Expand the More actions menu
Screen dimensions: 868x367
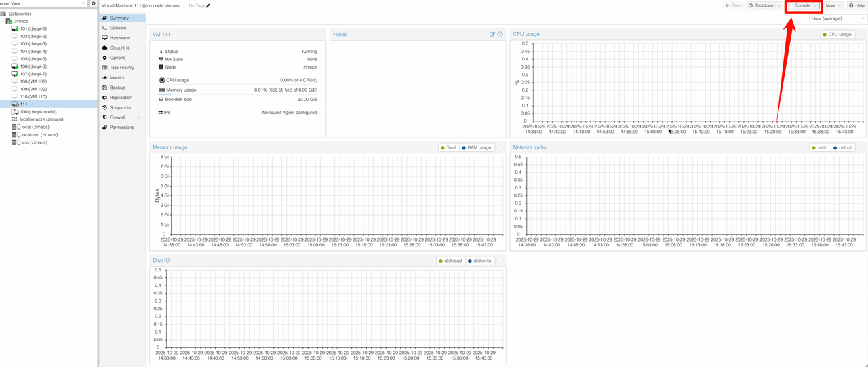(x=833, y=5)
